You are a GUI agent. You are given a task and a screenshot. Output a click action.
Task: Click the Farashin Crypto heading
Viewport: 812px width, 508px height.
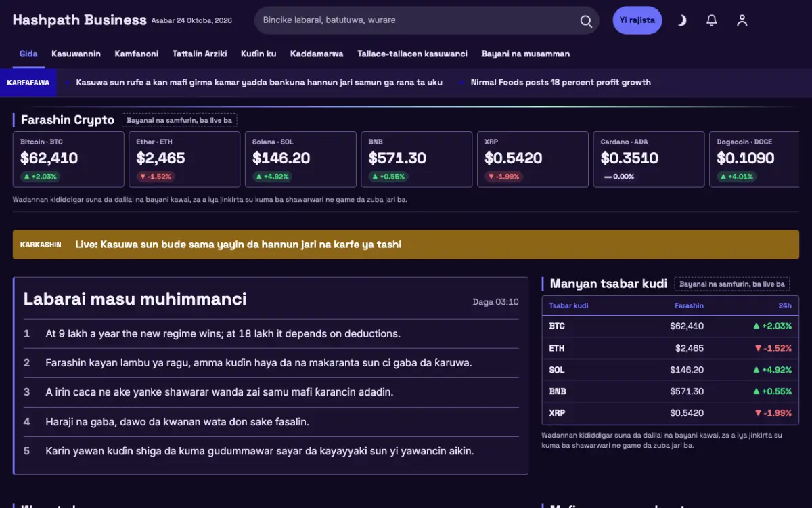[68, 120]
